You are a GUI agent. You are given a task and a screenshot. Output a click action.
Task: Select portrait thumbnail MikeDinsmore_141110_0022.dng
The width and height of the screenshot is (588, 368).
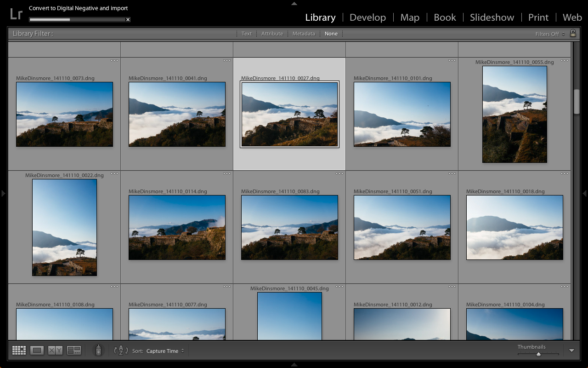coord(64,228)
